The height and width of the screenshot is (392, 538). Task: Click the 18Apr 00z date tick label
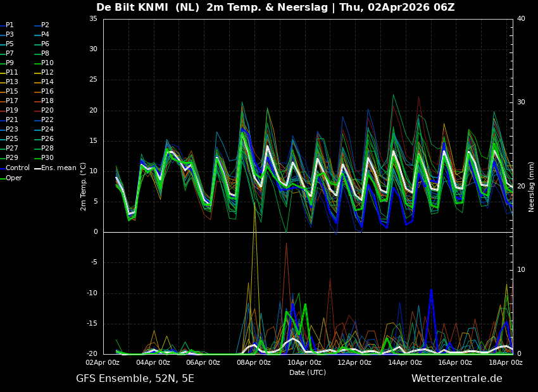coord(506,363)
